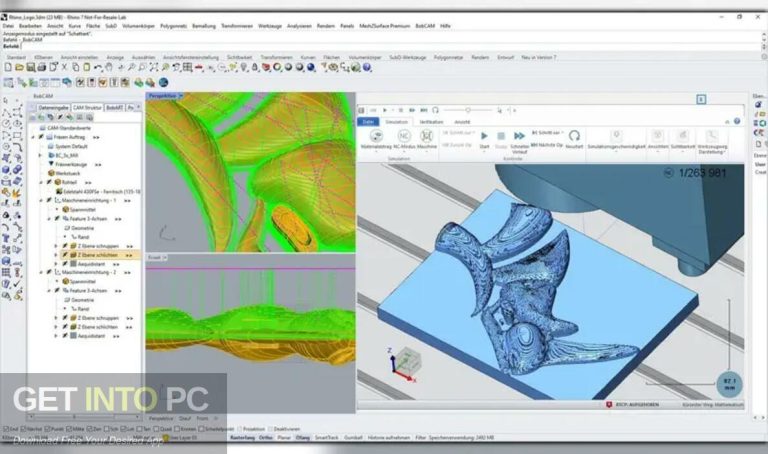The height and width of the screenshot is (454, 768).
Task: Click the Maschine simulation icon
Action: point(426,136)
